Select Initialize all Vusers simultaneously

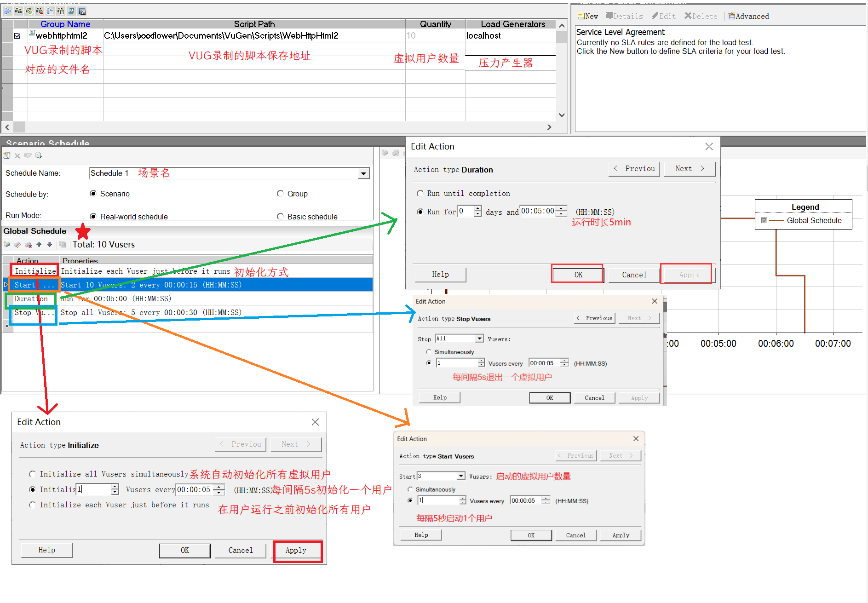point(32,474)
